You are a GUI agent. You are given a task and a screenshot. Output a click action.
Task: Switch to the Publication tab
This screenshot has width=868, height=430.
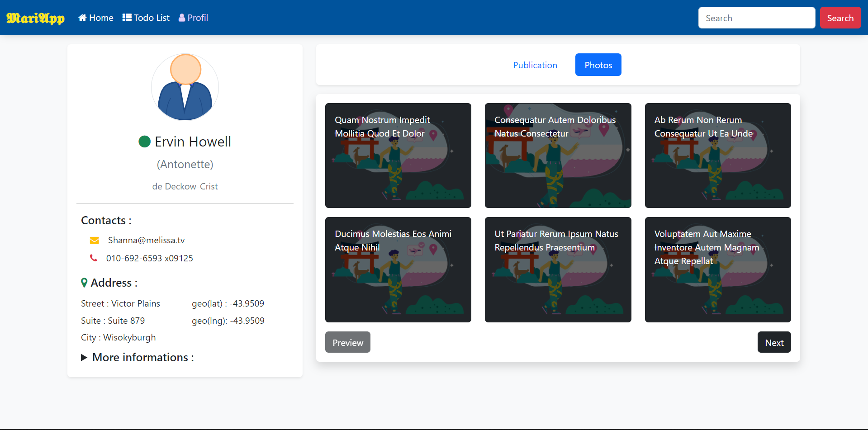tap(535, 65)
